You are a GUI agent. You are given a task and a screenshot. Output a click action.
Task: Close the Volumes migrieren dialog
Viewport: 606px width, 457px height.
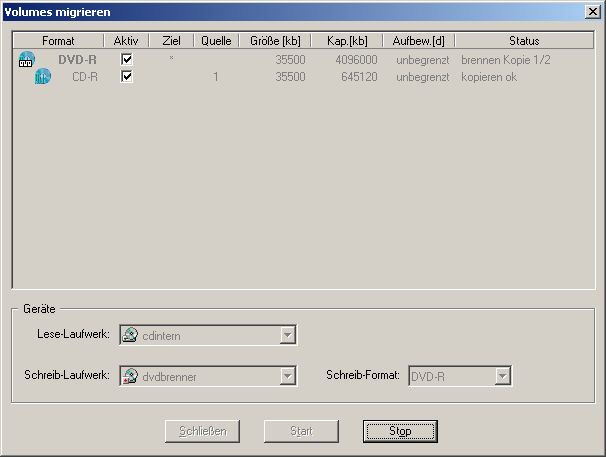[593, 12]
